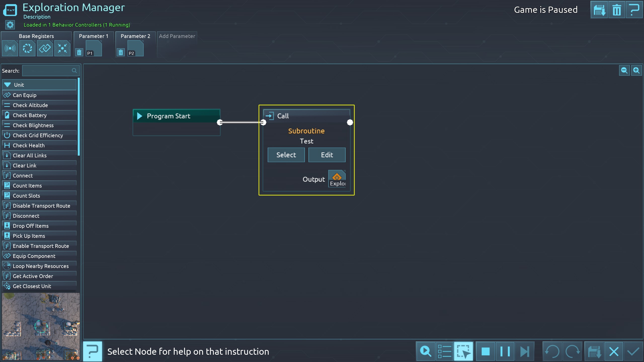Click the zoom out magnifier icon
The height and width of the screenshot is (362, 644).
pos(624,70)
